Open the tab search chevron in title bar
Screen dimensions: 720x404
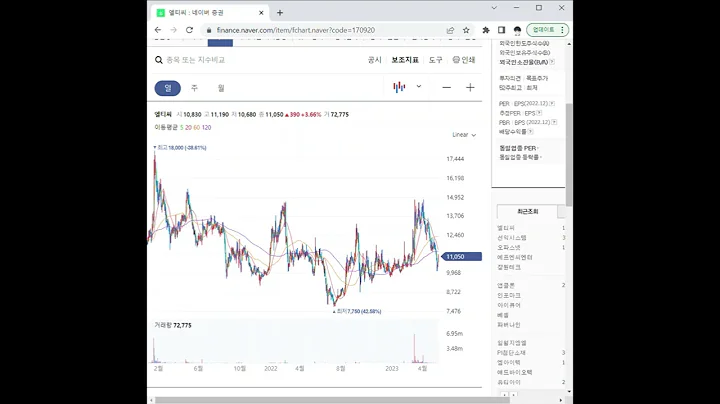click(x=494, y=8)
